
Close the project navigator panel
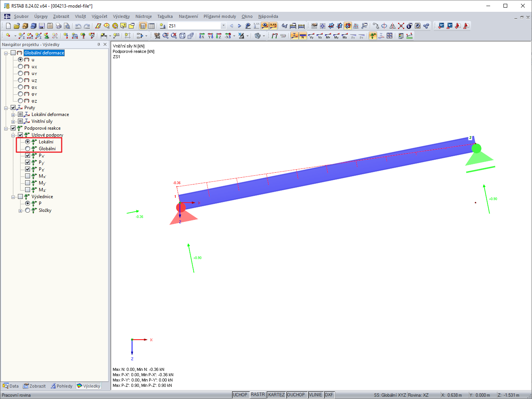pyautogui.click(x=105, y=45)
